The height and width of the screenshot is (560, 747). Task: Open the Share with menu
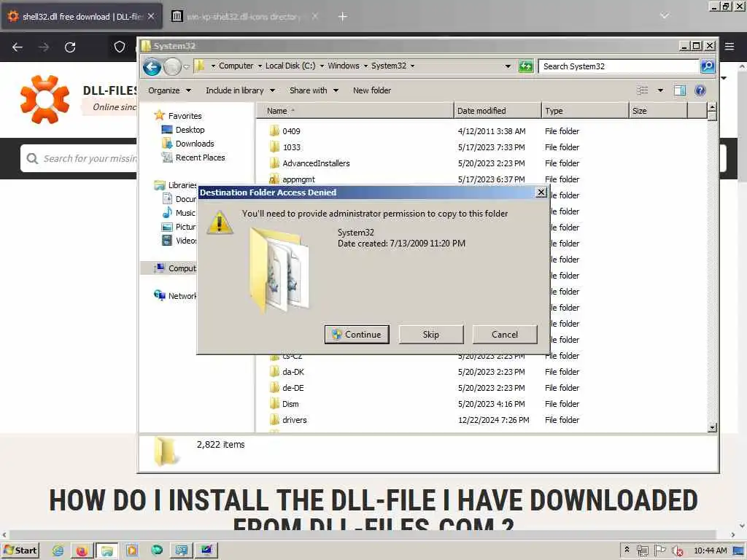pos(314,90)
